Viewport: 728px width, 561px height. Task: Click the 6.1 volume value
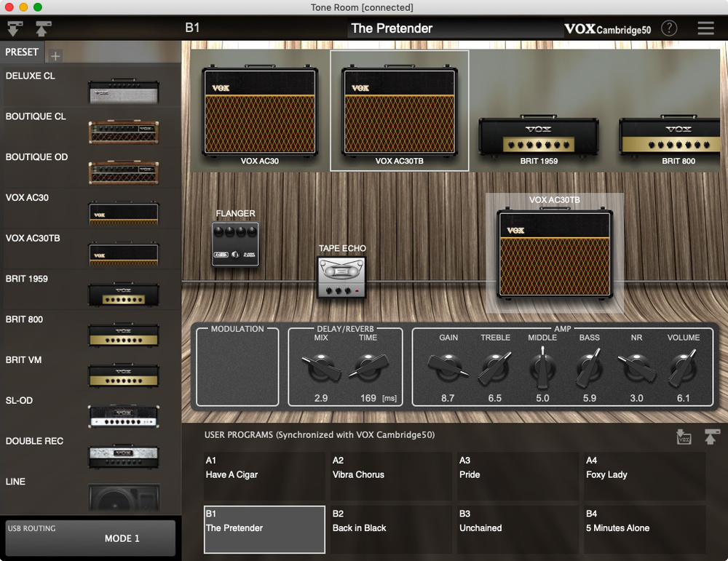click(x=683, y=398)
